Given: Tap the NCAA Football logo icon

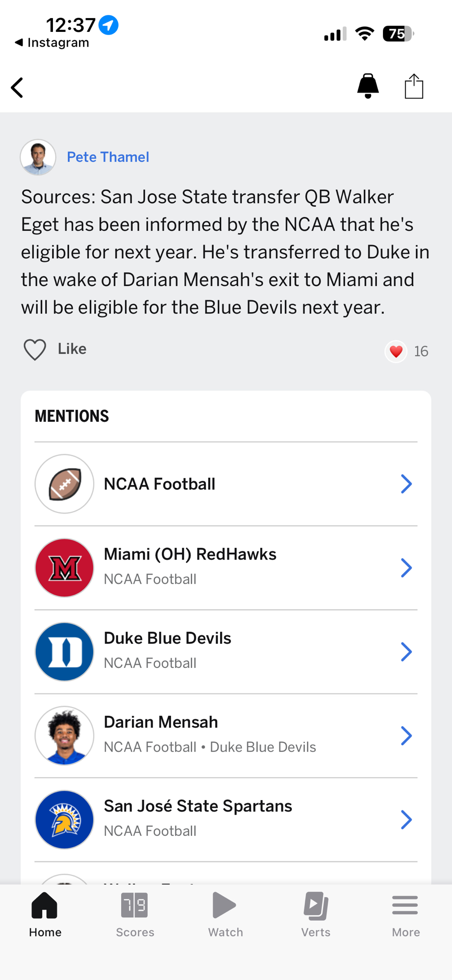Looking at the screenshot, I should (64, 484).
